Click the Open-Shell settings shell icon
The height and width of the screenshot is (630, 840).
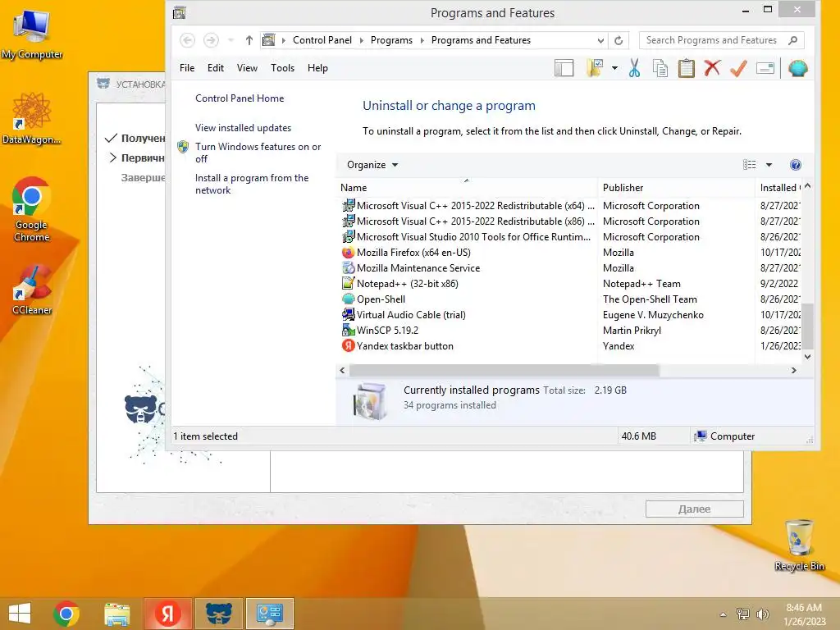797,68
